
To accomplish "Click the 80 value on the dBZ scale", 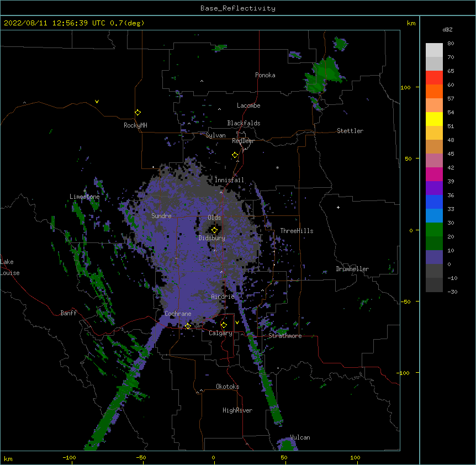I will [451, 44].
